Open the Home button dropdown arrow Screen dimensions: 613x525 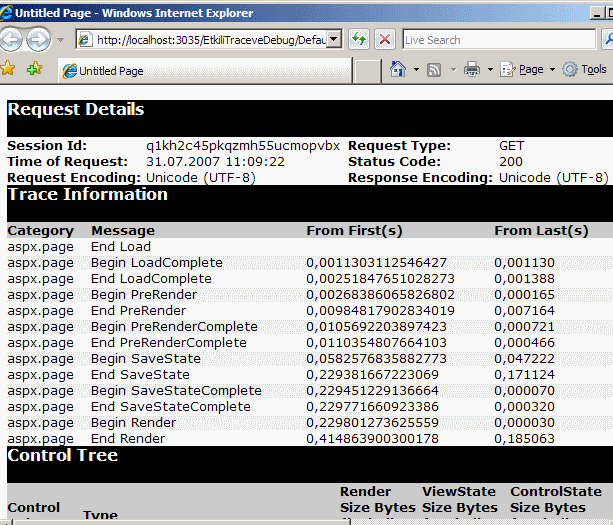point(414,70)
